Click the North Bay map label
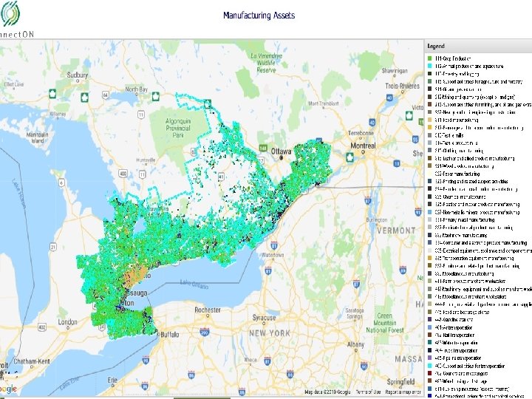The width and height of the screenshot is (532, 399). pyautogui.click(x=137, y=89)
